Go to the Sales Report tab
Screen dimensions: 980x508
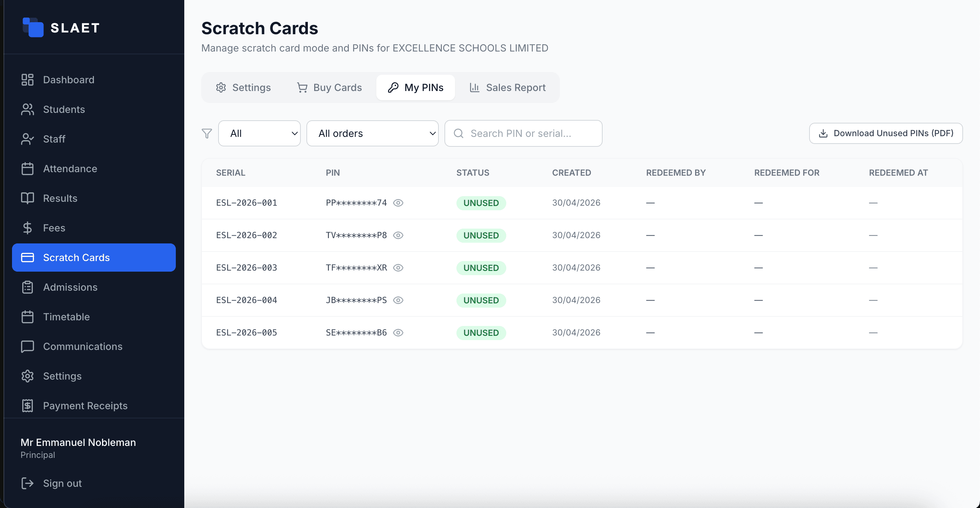[x=508, y=87]
